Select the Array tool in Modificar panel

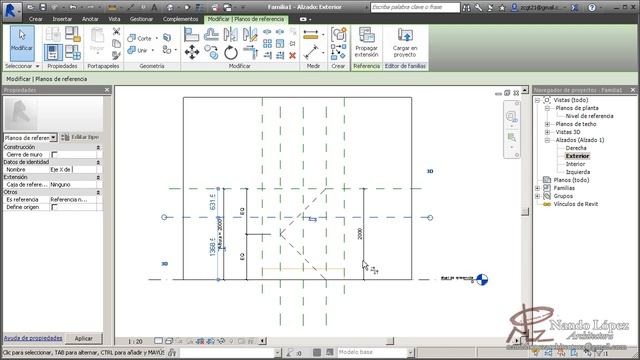click(267, 43)
